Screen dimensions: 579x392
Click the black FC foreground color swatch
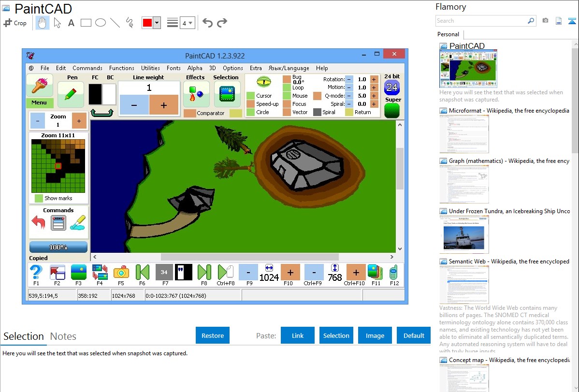(x=95, y=94)
